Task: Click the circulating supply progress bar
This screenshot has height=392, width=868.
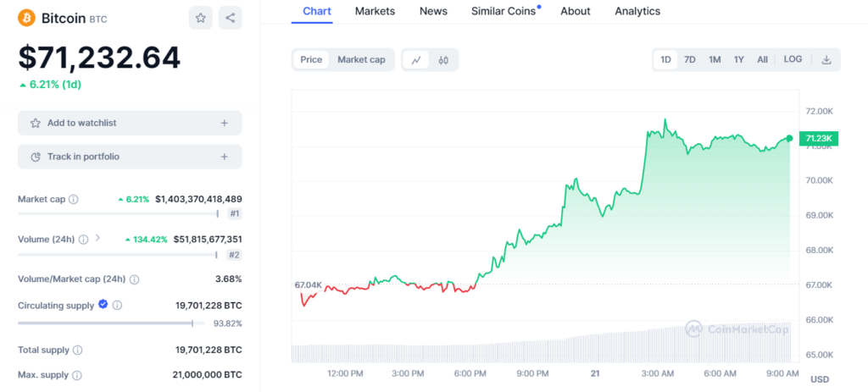Action: [x=111, y=323]
